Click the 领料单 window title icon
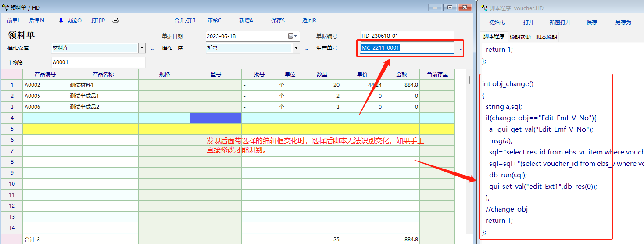The height and width of the screenshot is (244, 644). [x=5, y=7]
